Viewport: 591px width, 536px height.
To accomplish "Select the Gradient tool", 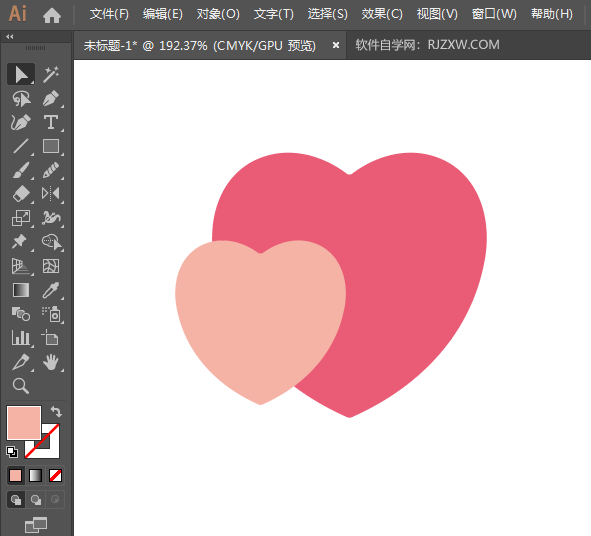I will 21,290.
